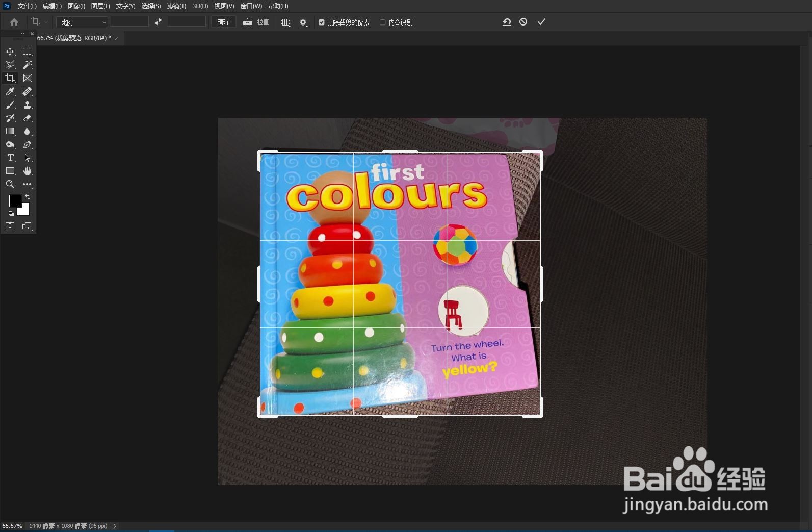
Task: Open the 3D(D) menu
Action: tap(200, 6)
